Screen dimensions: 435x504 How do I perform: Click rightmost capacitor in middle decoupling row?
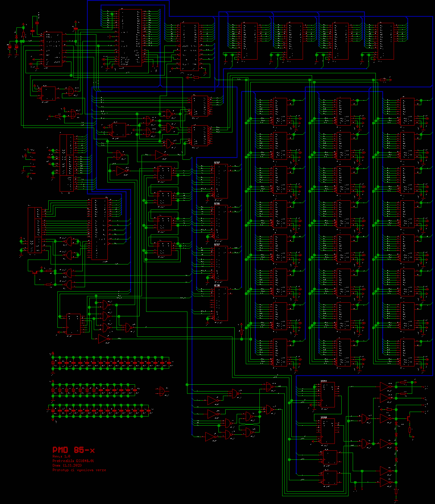(135, 390)
